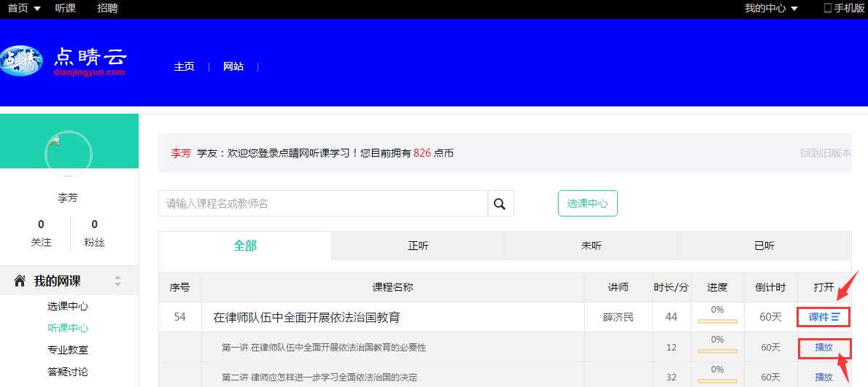Play the 第一讲 lesson
The width and height of the screenshot is (868, 387).
(824, 348)
